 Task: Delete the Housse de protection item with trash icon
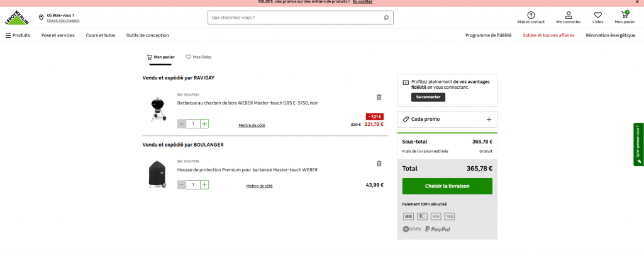379,164
